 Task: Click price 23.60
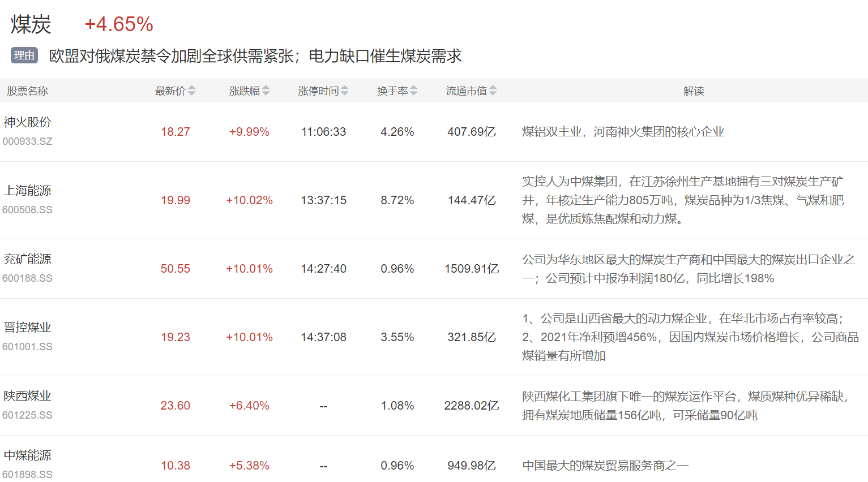coord(176,406)
